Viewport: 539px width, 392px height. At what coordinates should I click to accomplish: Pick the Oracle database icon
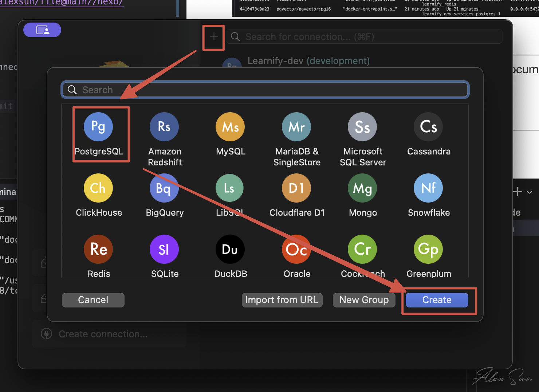click(296, 249)
